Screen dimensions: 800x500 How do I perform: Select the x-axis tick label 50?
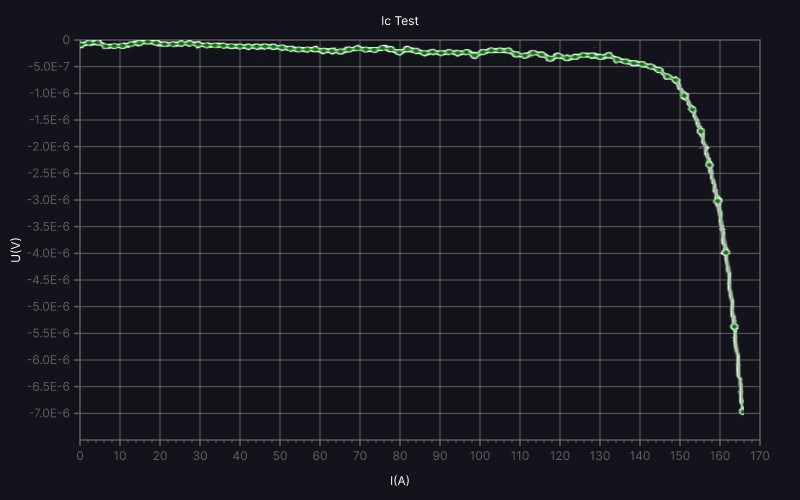(280, 456)
